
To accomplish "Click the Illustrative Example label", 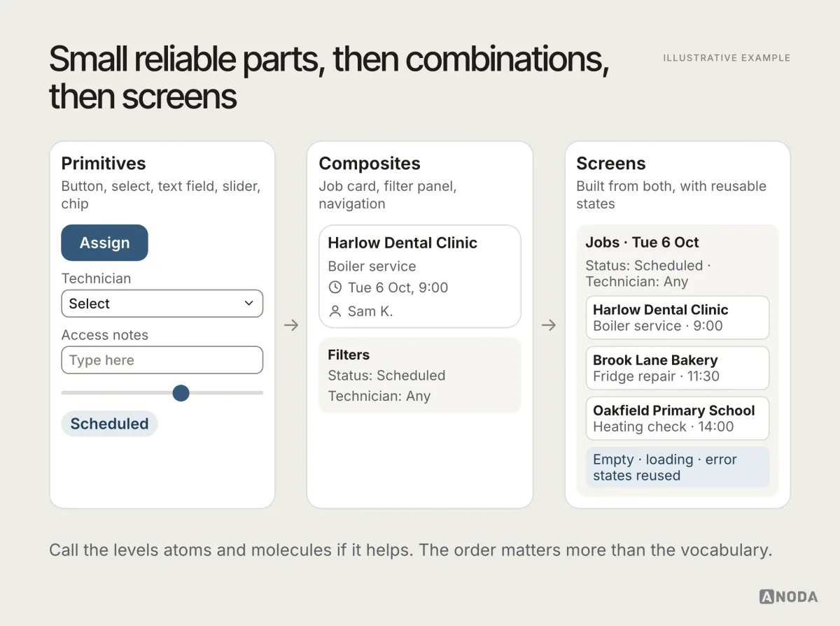I will coord(727,58).
